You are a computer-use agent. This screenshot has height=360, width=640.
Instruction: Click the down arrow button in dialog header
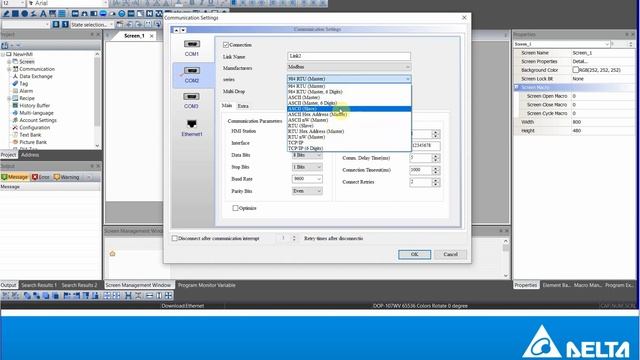183,30
